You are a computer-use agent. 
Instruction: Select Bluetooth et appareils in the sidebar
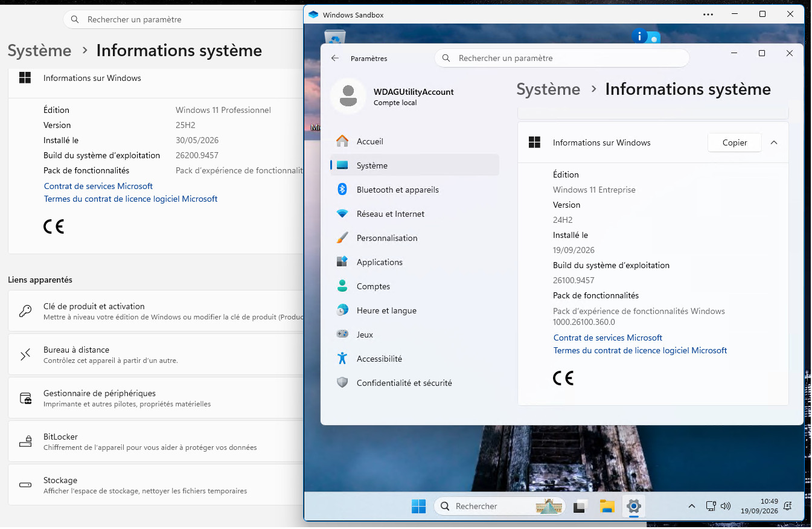pos(415,190)
